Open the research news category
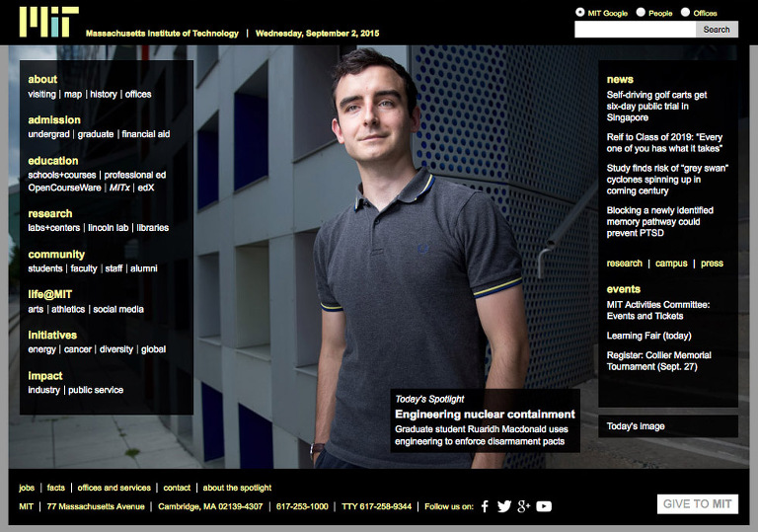The width and height of the screenshot is (758, 532). [x=625, y=264]
